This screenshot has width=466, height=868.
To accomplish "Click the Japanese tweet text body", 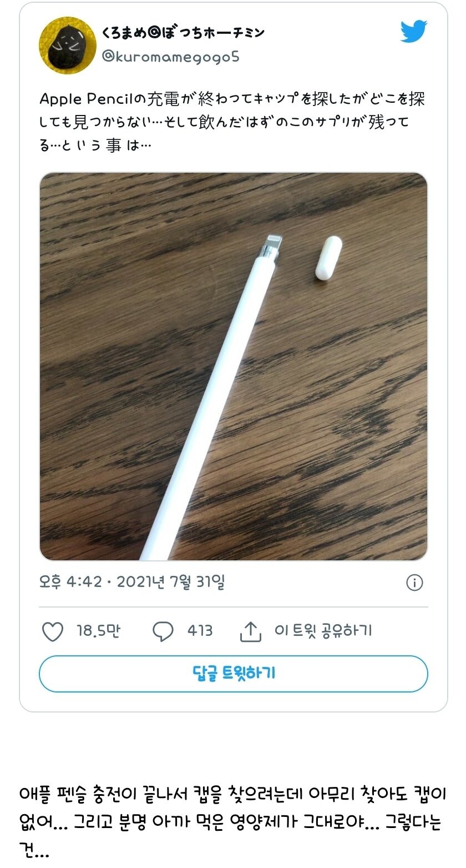I will 232,122.
